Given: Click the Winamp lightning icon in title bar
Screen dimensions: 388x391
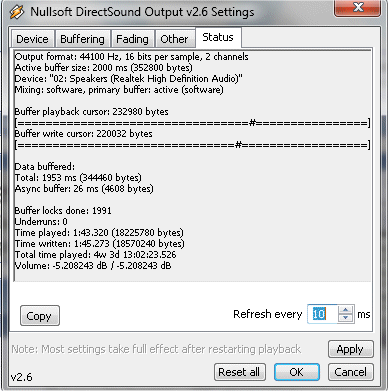Looking at the screenshot, I should tap(16, 12).
